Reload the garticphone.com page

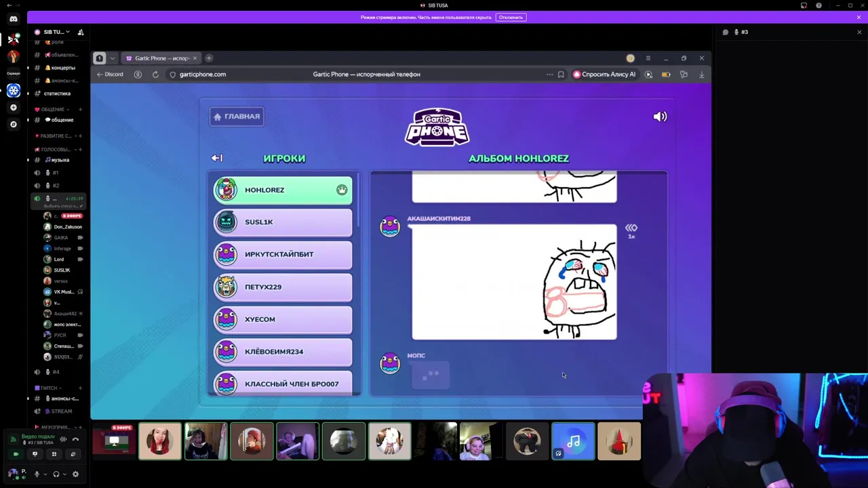[155, 75]
